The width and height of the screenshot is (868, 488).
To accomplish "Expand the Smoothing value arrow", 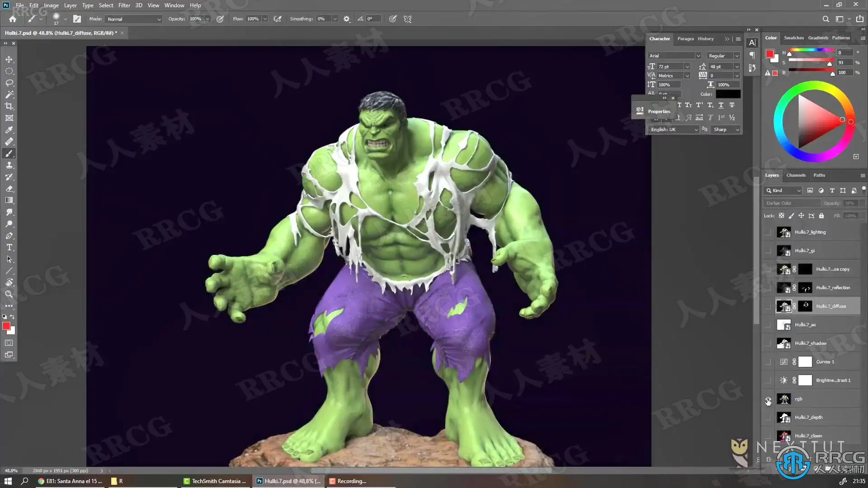I will (x=335, y=19).
